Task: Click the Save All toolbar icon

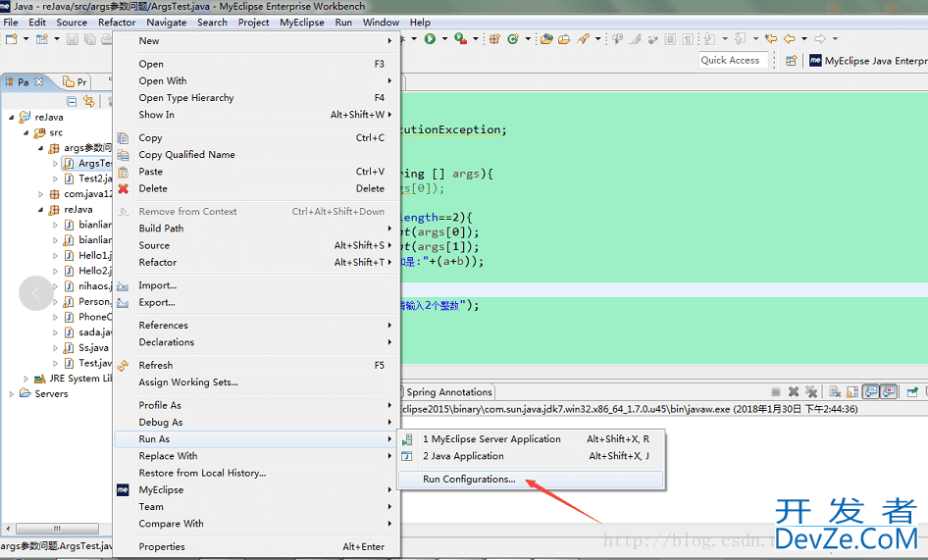Action: [89, 39]
